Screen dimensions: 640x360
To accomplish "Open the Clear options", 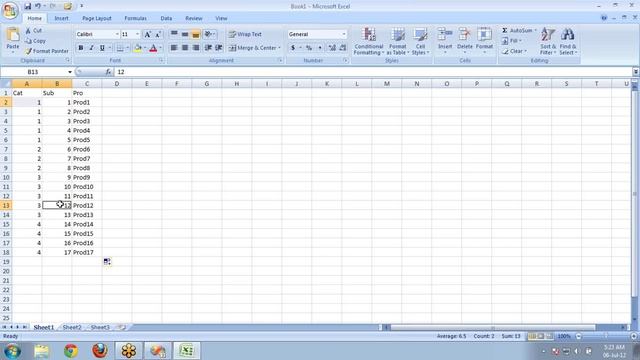I will click(x=515, y=51).
